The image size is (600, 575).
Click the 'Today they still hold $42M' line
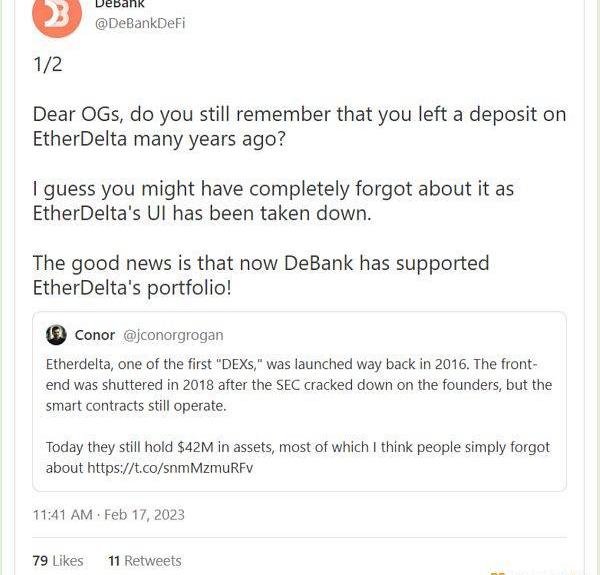pyautogui.click(x=297, y=448)
